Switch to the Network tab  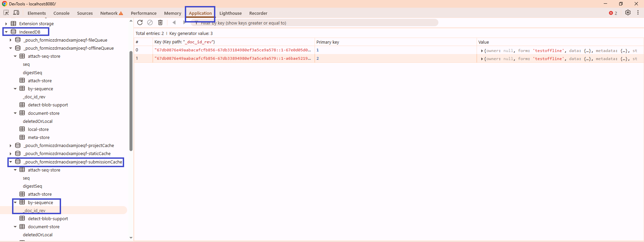[x=109, y=13]
